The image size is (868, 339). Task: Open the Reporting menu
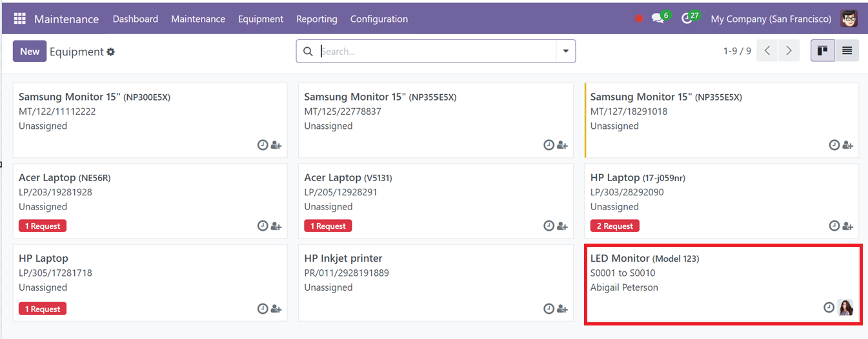coord(317,19)
